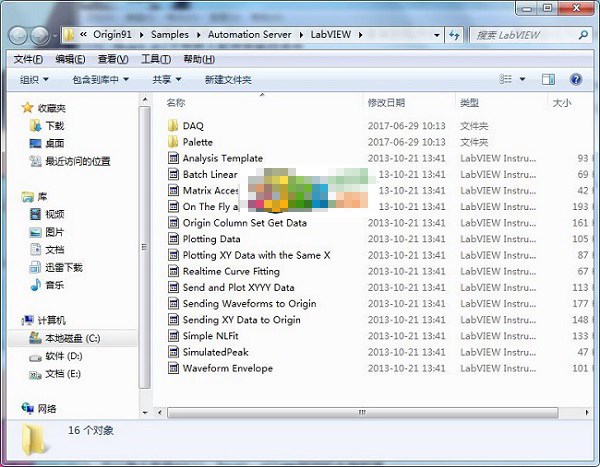600x467 pixels.
Task: Open address bar history dropdown arrow
Action: pos(436,35)
